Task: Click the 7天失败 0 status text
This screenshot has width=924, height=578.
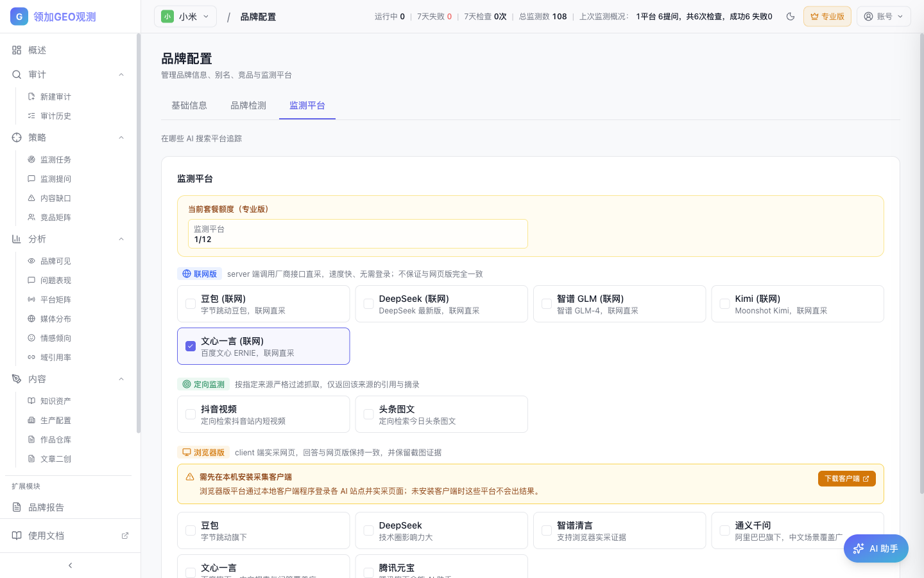Action: [x=434, y=17]
